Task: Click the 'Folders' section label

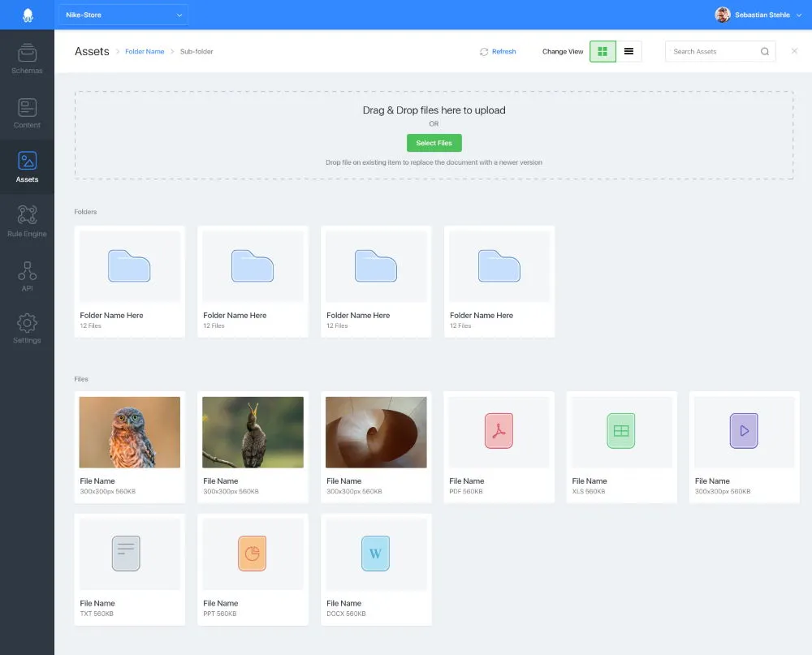Action: (x=85, y=212)
